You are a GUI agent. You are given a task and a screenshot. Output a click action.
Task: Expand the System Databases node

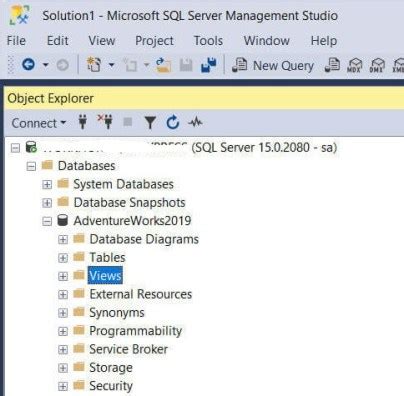[x=47, y=184]
